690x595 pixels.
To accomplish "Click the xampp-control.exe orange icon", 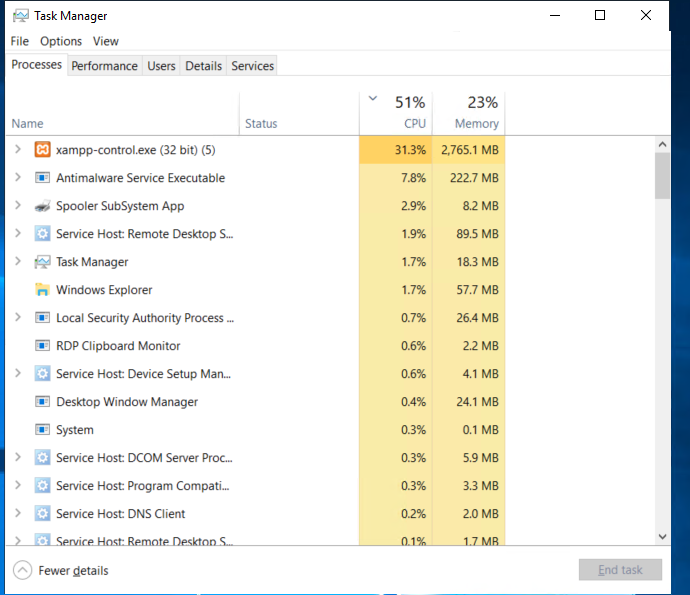I will (42, 150).
